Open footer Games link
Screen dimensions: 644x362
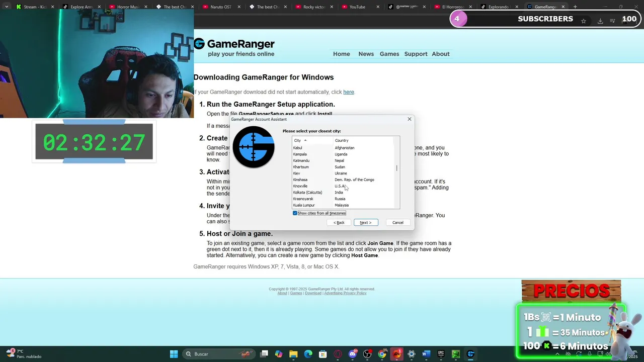pos(296,293)
